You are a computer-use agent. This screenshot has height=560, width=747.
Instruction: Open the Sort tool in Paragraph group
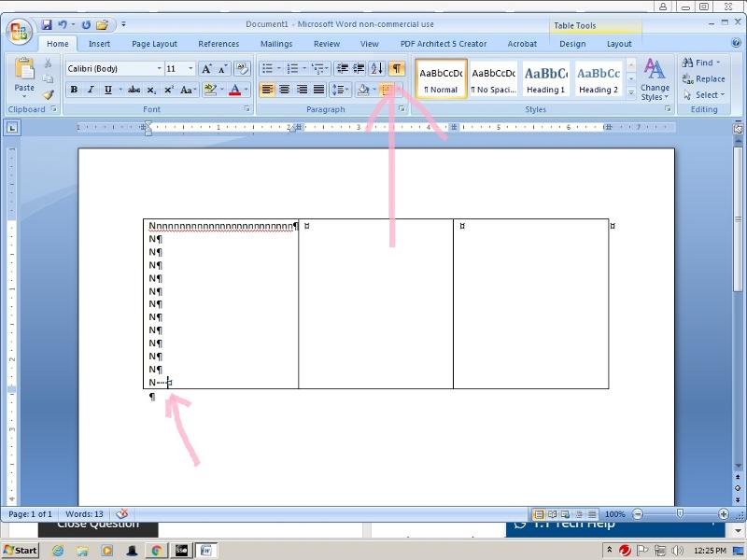tap(378, 67)
